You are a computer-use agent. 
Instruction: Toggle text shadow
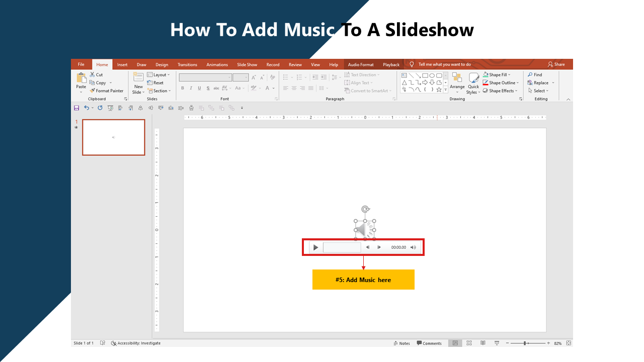(x=208, y=88)
